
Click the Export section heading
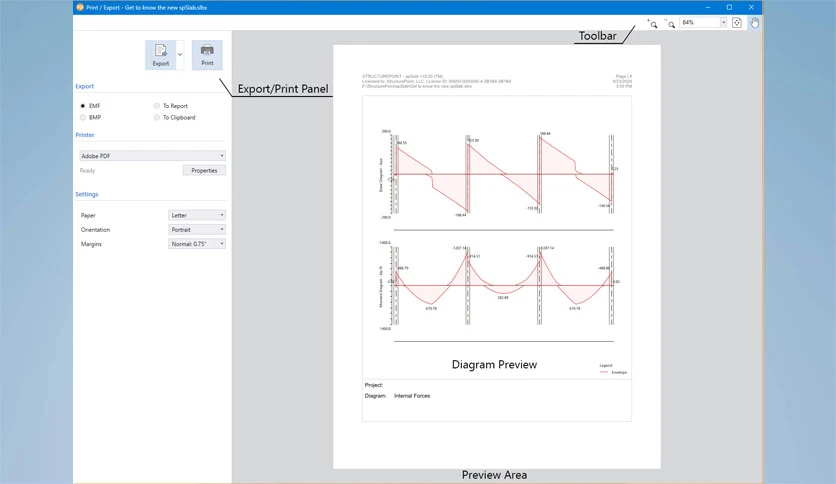click(84, 86)
